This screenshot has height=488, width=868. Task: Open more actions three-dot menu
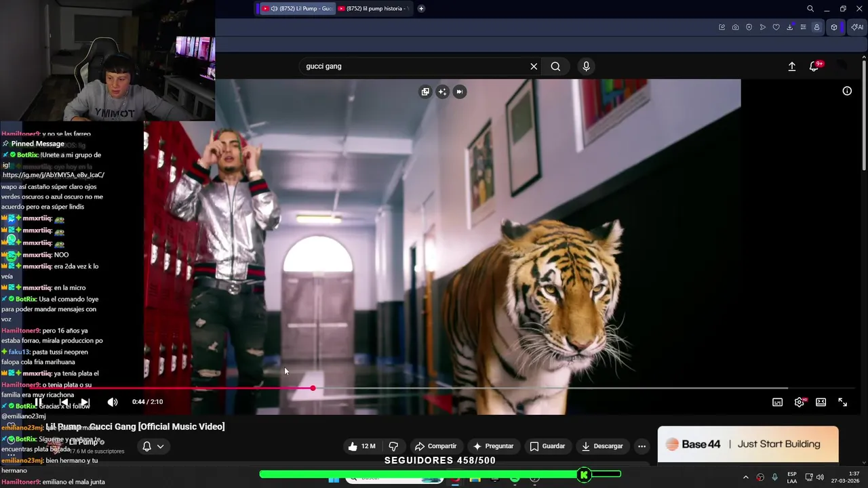[642, 446]
